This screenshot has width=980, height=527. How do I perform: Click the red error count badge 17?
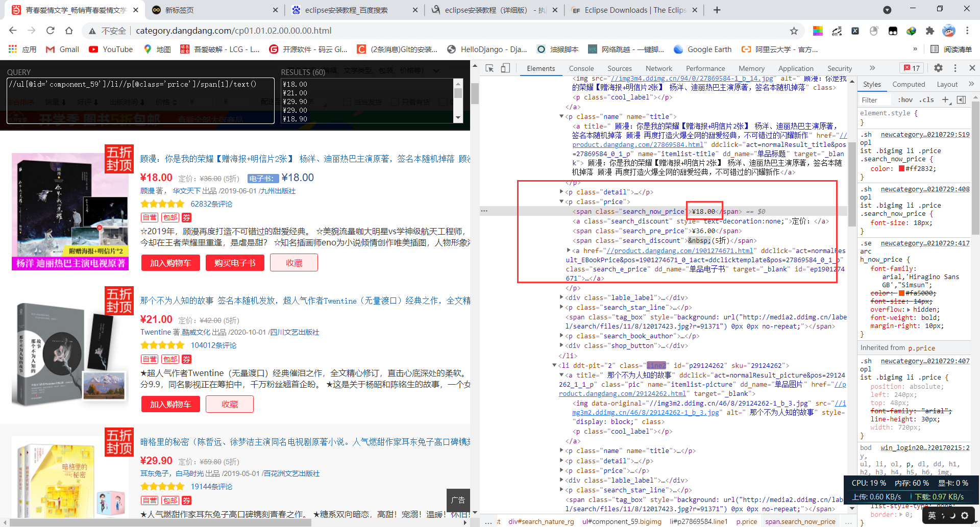tap(912, 68)
